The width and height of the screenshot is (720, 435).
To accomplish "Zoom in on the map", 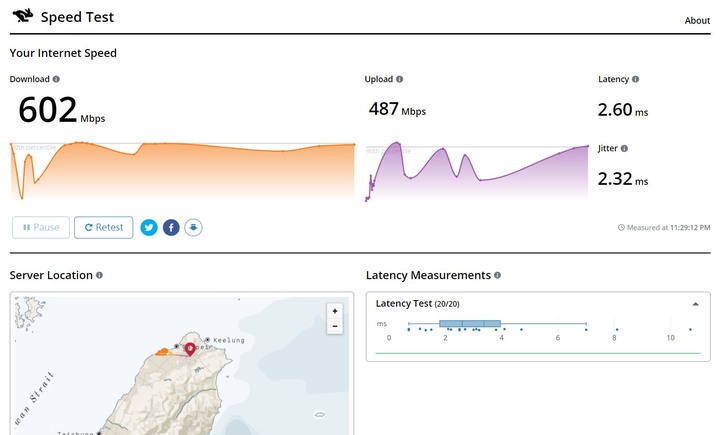I will point(335,311).
